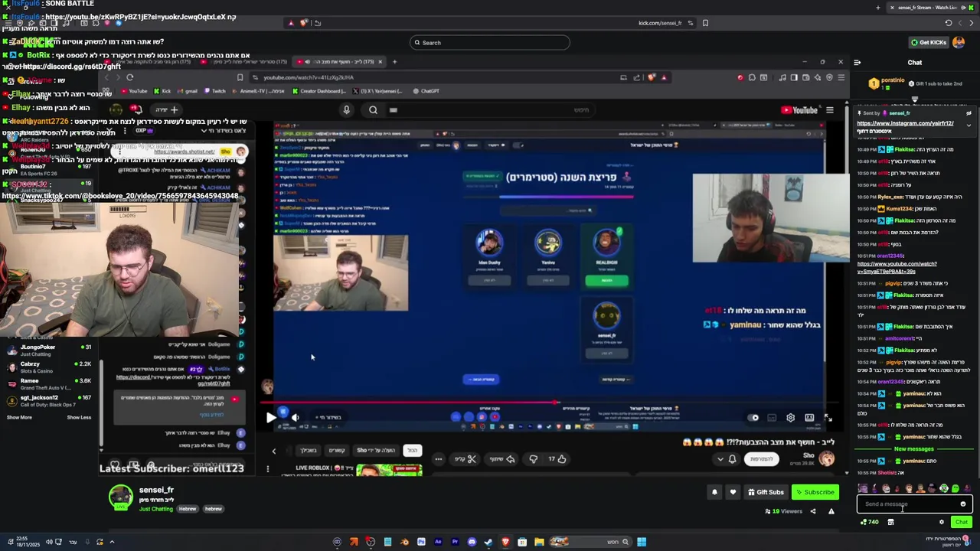Image resolution: width=980 pixels, height=551 pixels.
Task: Reload the inner browser page
Action: pyautogui.click(x=130, y=77)
